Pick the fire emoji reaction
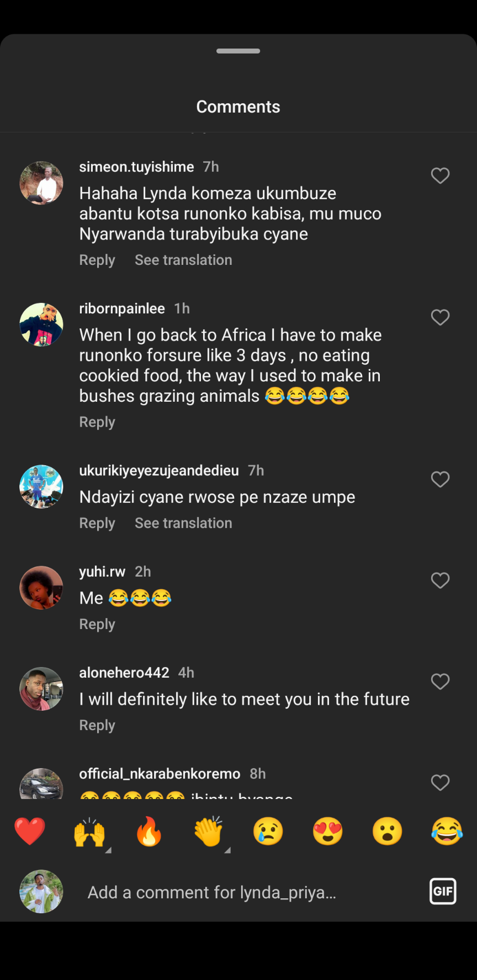 tap(149, 832)
